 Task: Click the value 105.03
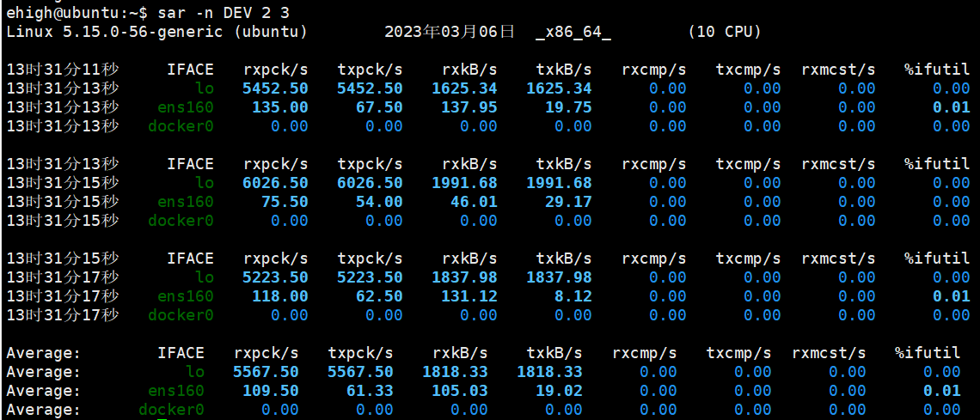pyautogui.click(x=459, y=392)
